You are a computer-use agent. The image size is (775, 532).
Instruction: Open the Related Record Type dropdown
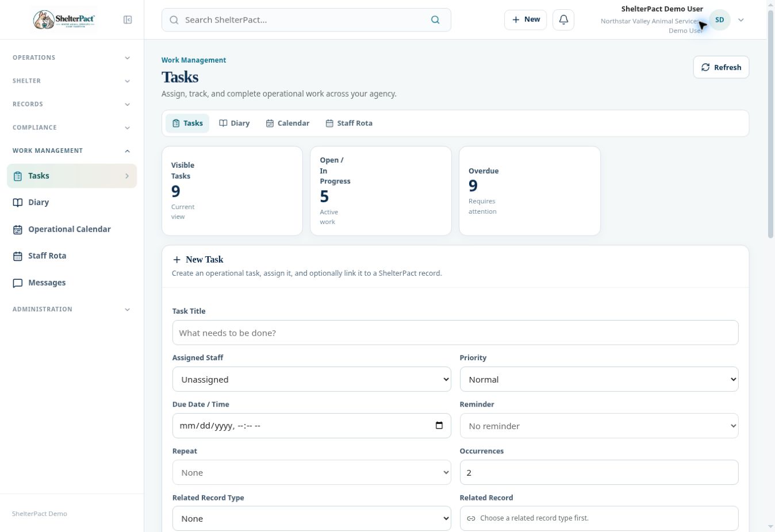[312, 518]
